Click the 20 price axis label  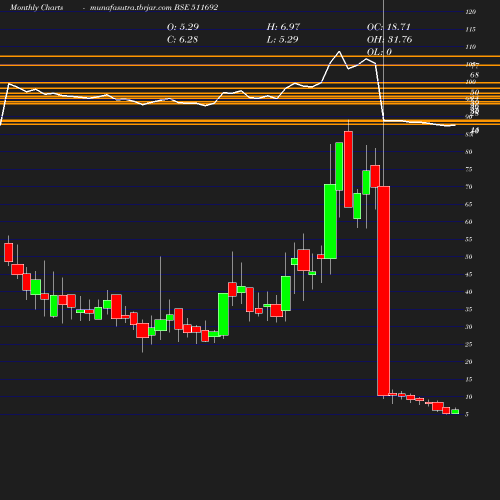point(469,362)
